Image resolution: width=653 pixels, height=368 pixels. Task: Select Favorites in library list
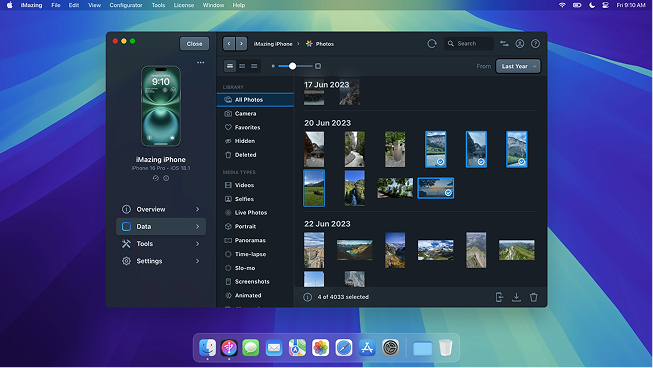point(255,127)
